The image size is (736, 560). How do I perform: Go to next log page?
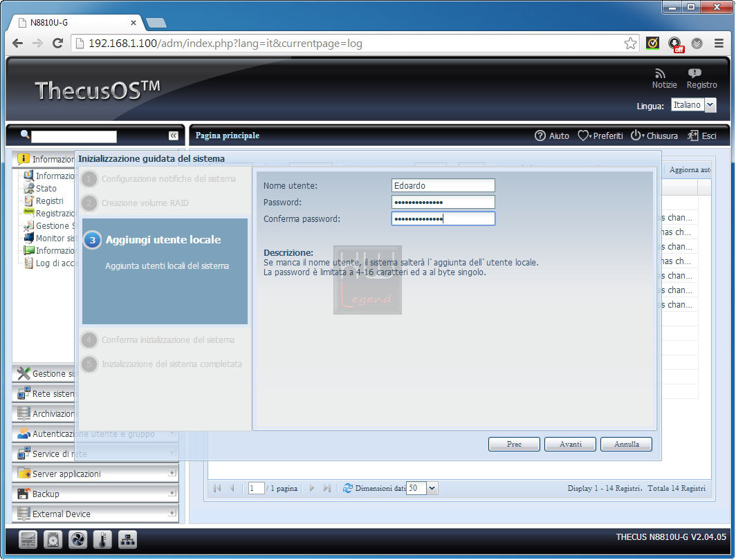[311, 488]
